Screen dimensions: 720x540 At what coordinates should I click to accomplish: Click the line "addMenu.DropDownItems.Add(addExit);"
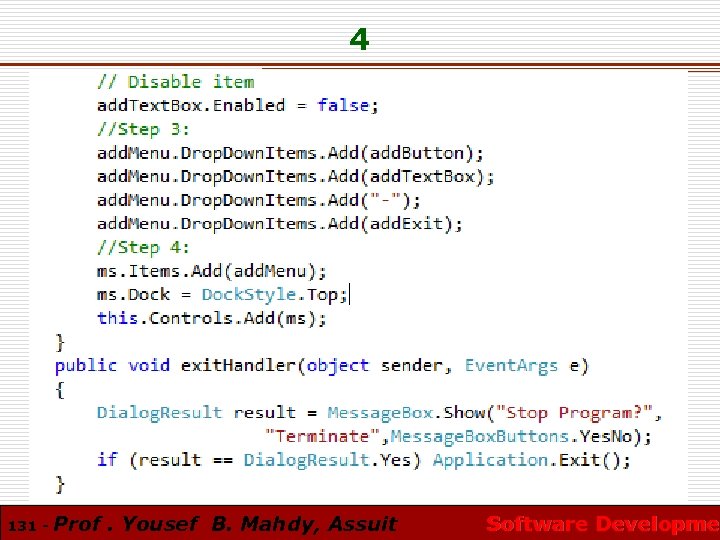click(280, 224)
